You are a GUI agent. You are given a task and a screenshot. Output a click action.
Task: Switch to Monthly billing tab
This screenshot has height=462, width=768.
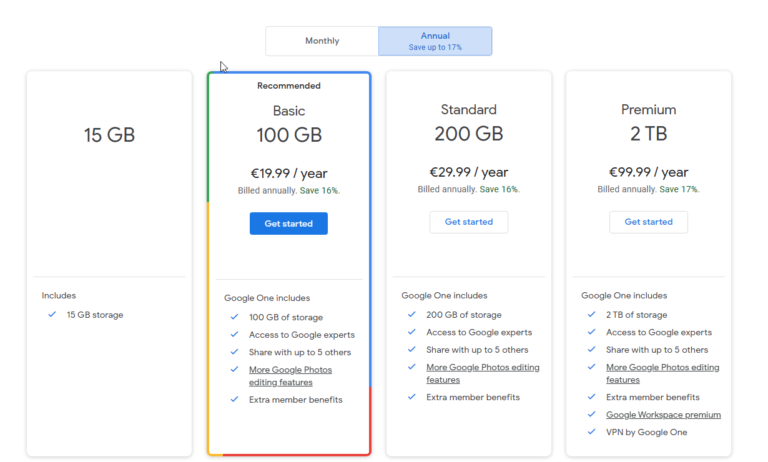322,41
